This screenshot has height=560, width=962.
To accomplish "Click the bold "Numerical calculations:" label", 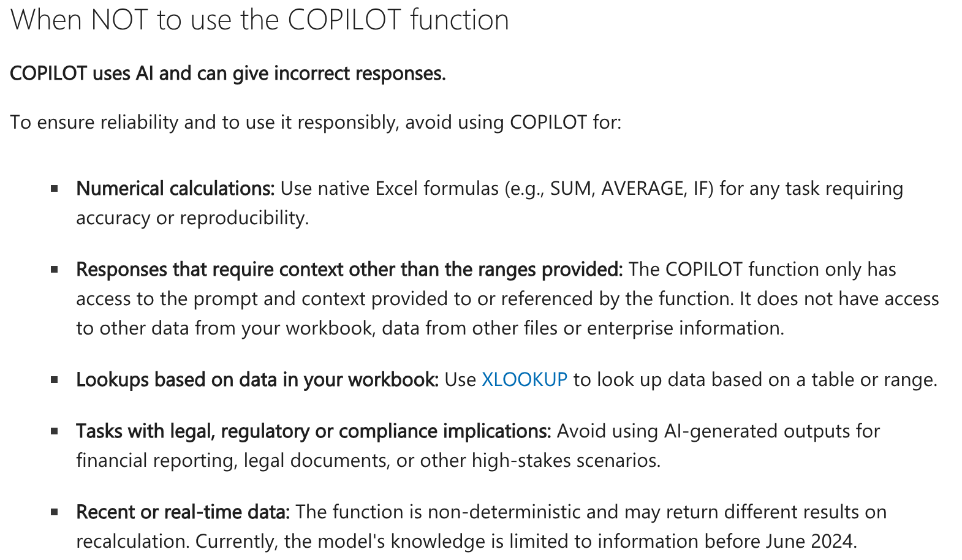I will click(175, 189).
